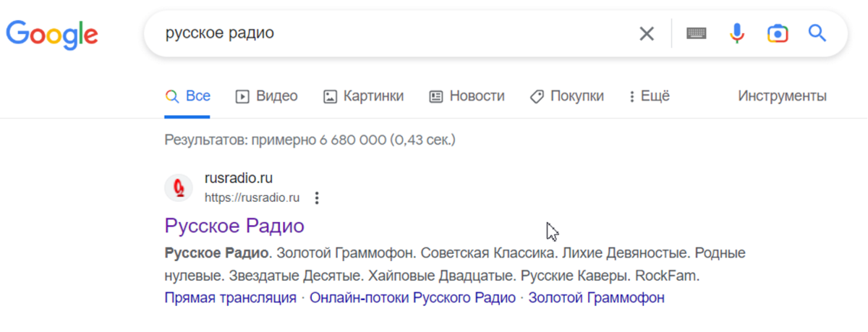Click the 'https://rusradio.ru' URL text
The width and height of the screenshot is (868, 332).
[x=252, y=197]
